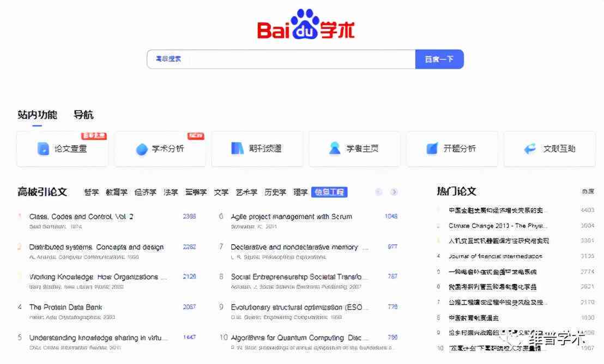Show previous category page arrow
604x364 pixels.
pos(379,192)
